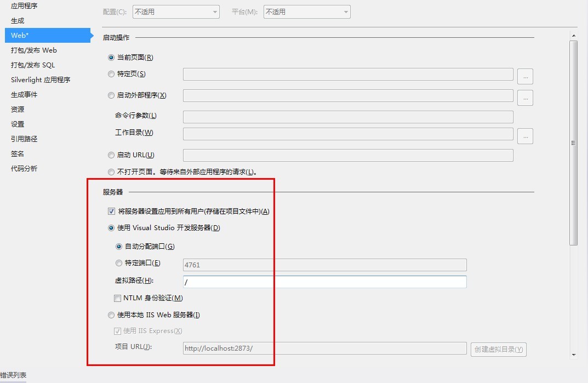Click browse button beside 特定页 field
Viewport: 588px width, 383px height.
click(525, 77)
